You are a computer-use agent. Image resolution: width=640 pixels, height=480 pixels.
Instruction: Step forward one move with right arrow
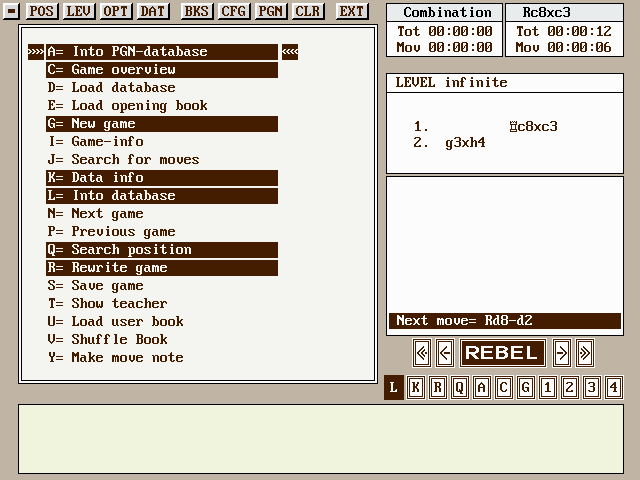coord(562,352)
